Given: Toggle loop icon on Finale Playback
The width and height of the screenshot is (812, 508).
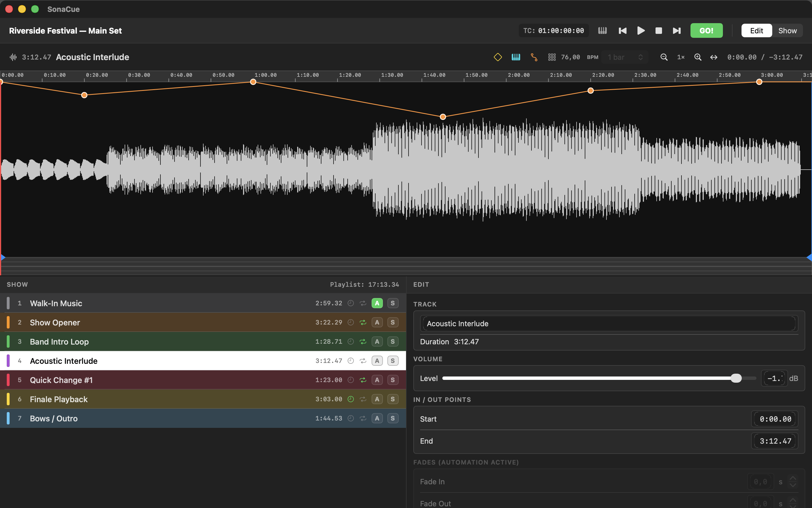Looking at the screenshot, I should click(363, 399).
